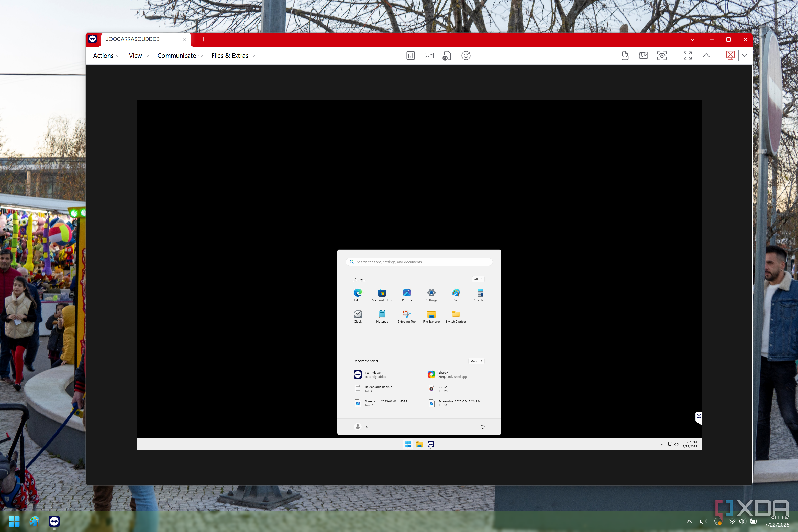Screen dimensions: 798x532
Task: Click More in Recommended section
Action: (x=476, y=361)
